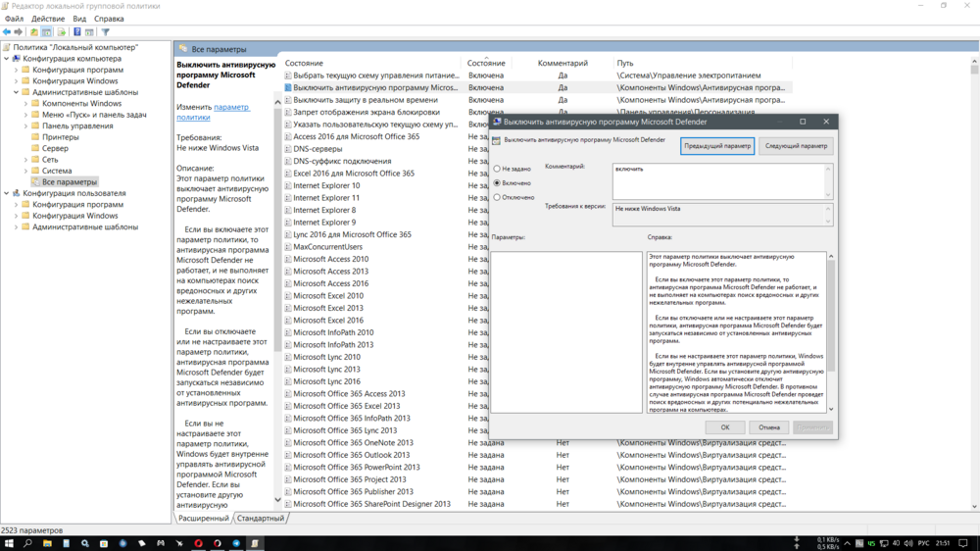
Task: Collapse 'Конфигурация компьютера' tree node
Action: pyautogui.click(x=7, y=59)
